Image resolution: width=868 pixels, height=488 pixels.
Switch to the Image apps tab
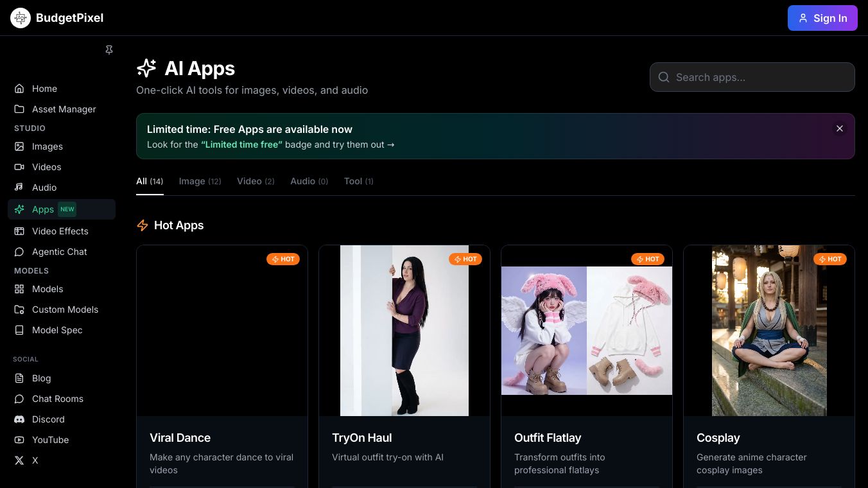coord(200,181)
